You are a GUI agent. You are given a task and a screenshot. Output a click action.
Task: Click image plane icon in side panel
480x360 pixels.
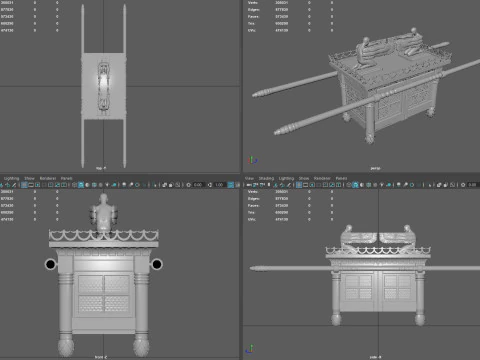[276, 185]
